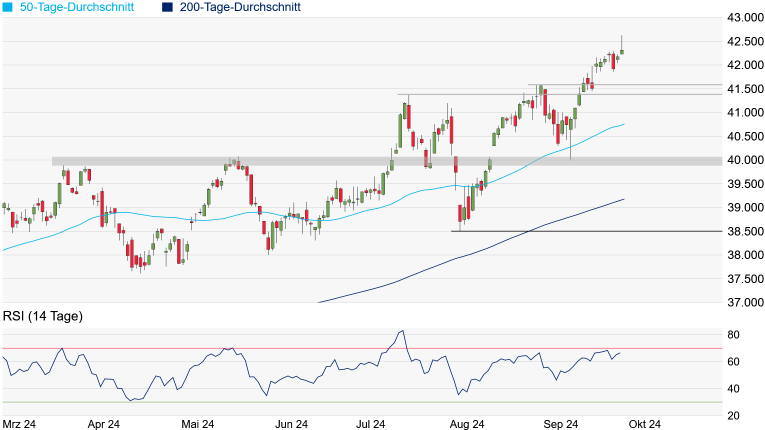This screenshot has height=430, width=765.
Task: Click the 37.000 price axis label
Action: click(x=745, y=303)
